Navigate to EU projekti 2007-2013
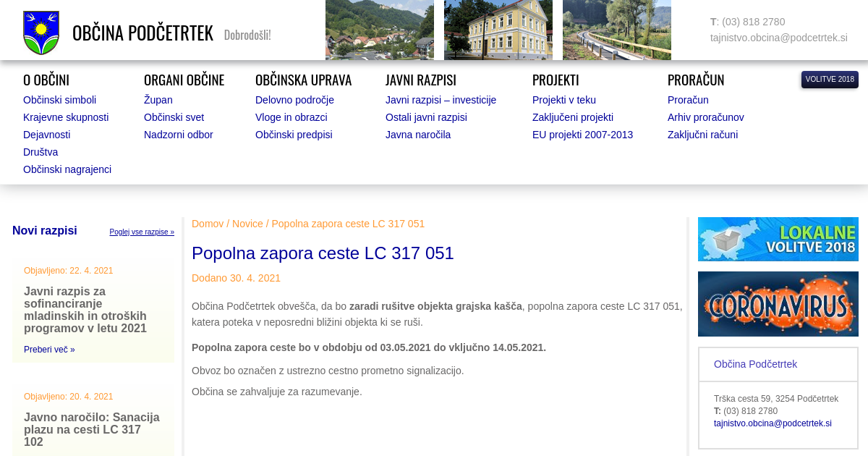868x456 pixels. 582,135
